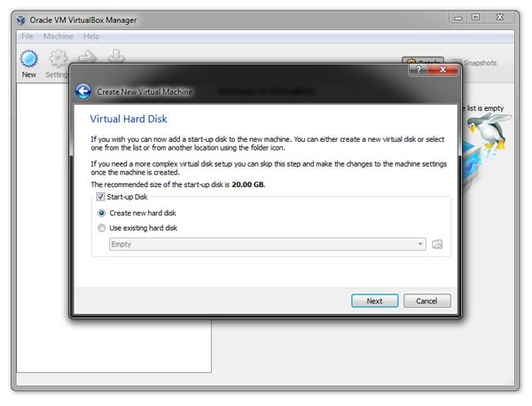Image resolution: width=532 pixels, height=406 pixels.
Task: Click the Cancel button
Action: click(x=426, y=301)
